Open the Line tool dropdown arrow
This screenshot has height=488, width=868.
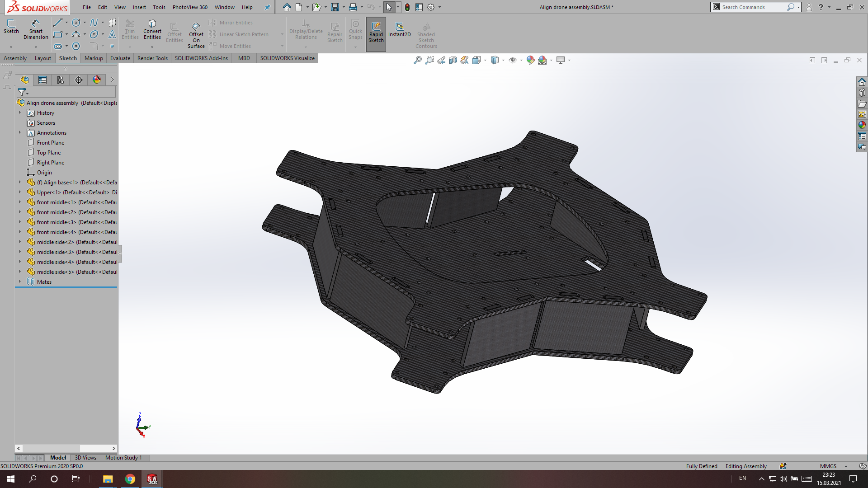(x=66, y=23)
